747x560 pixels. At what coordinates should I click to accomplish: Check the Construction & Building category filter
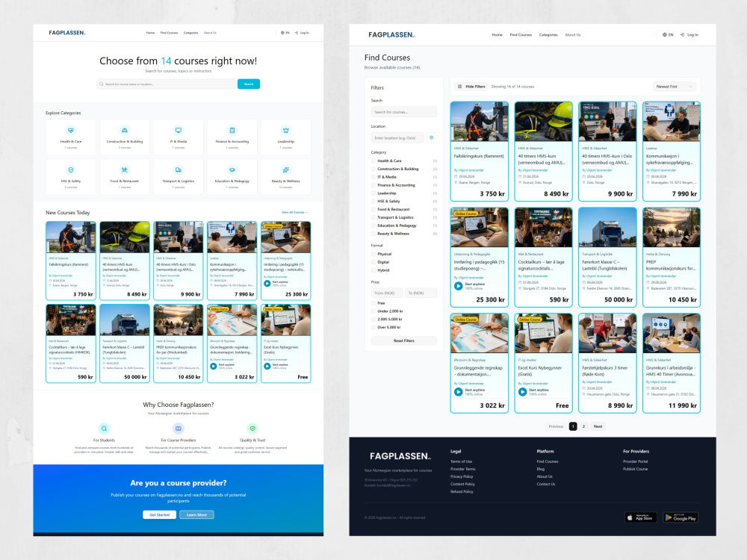coord(373,169)
